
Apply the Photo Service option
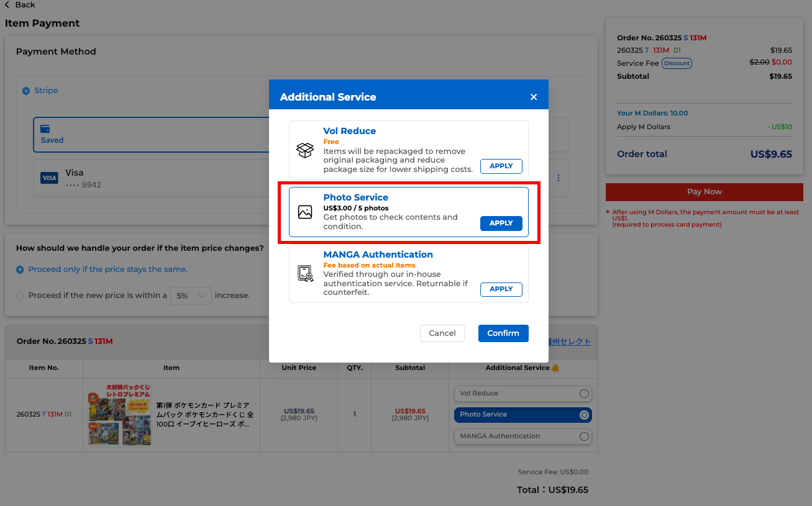(501, 224)
